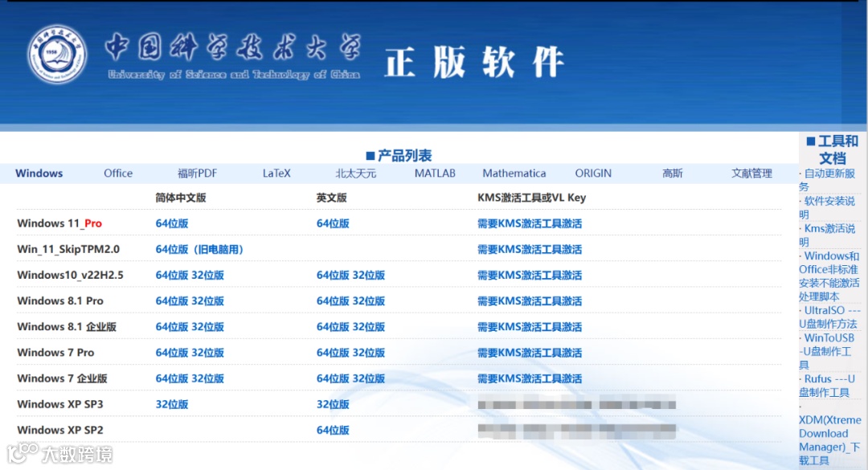Open the 福昕PDF tab
The height and width of the screenshot is (470, 868).
pos(196,173)
